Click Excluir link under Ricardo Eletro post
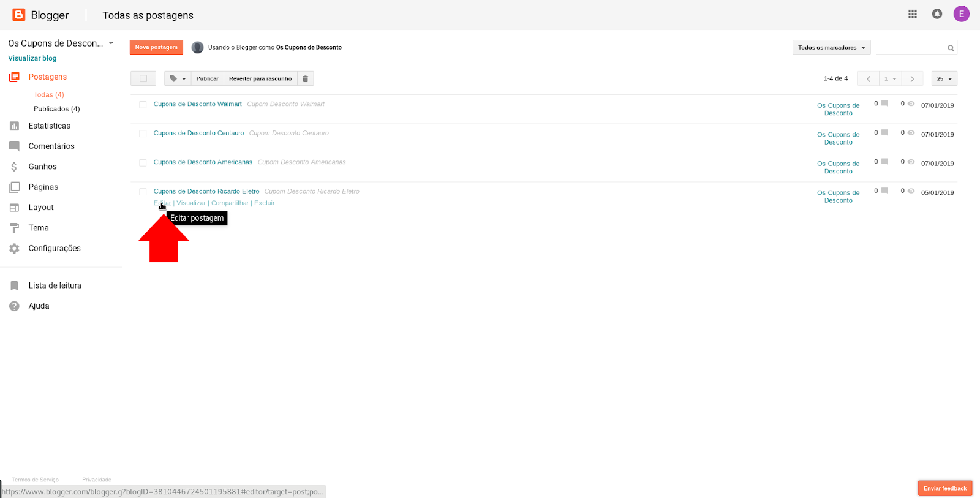The width and height of the screenshot is (980, 498). point(265,203)
